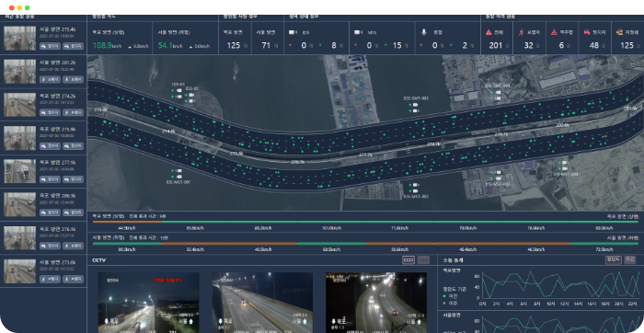
Task: Click the IDS camera icon in status panel
Action: click(292, 32)
